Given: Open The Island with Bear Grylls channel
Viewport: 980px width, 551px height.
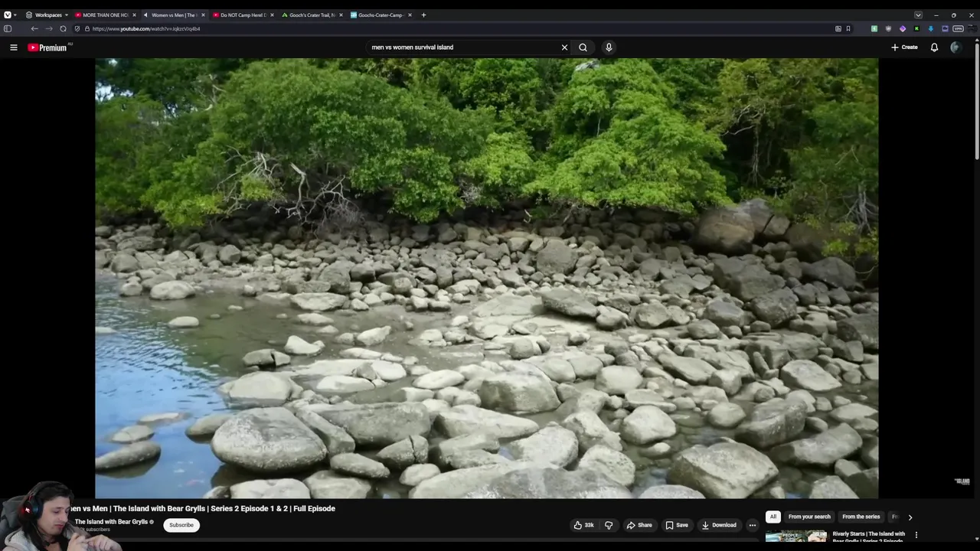Looking at the screenshot, I should 111,522.
